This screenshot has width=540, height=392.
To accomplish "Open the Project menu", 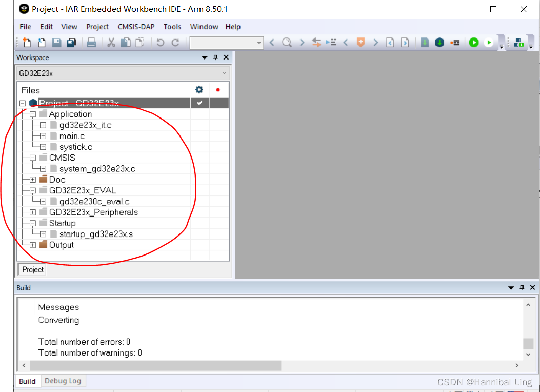I will click(97, 27).
